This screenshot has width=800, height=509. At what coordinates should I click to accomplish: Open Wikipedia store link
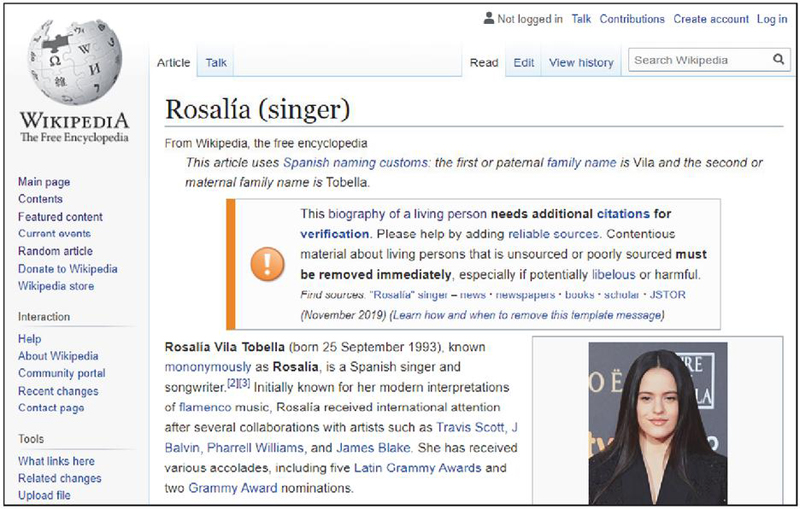[x=56, y=286]
